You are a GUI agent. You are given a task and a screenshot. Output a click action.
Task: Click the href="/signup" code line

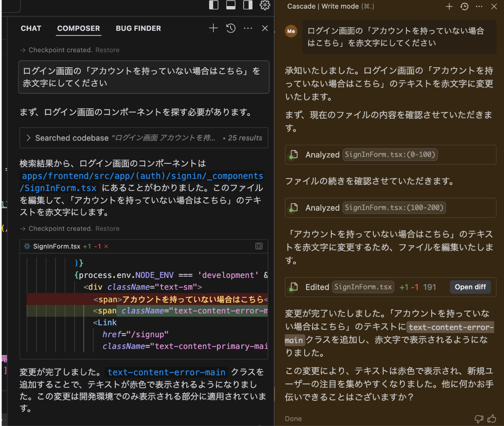(135, 334)
